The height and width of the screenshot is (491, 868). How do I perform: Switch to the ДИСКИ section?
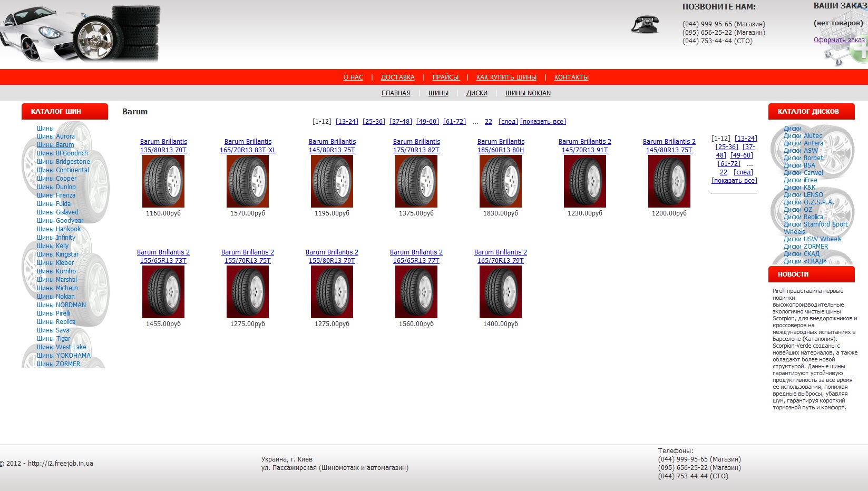[x=476, y=93]
